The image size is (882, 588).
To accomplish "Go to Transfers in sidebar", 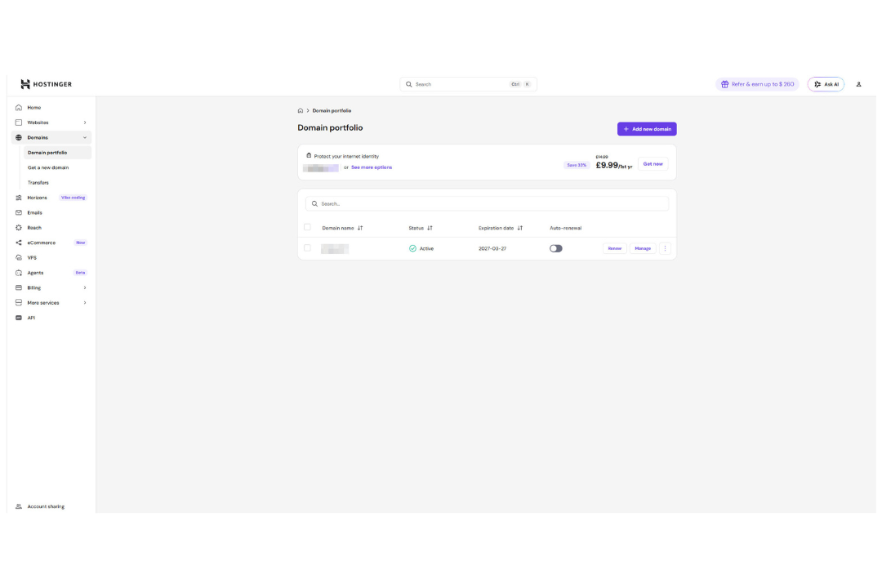I will [38, 183].
